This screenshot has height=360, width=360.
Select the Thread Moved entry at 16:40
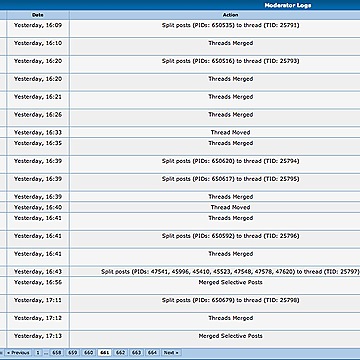click(x=230, y=207)
